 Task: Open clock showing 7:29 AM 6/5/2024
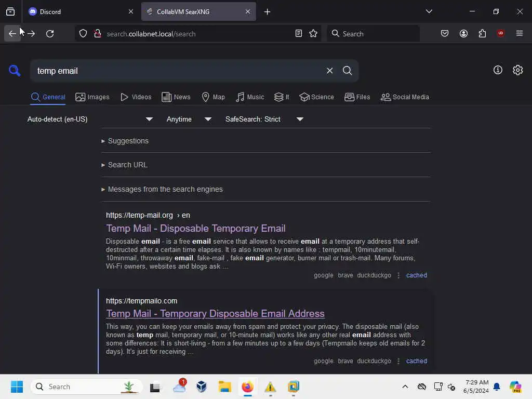coord(476,387)
